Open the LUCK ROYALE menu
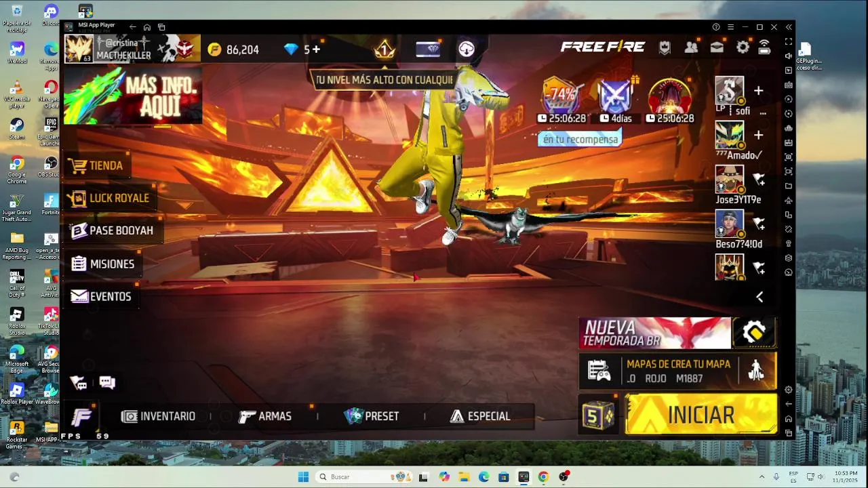 [x=110, y=198]
